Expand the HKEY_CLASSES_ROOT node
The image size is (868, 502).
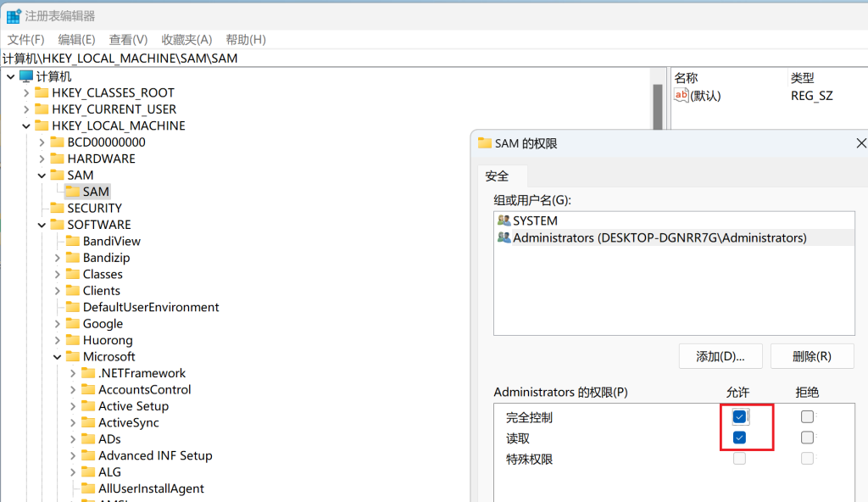click(26, 93)
